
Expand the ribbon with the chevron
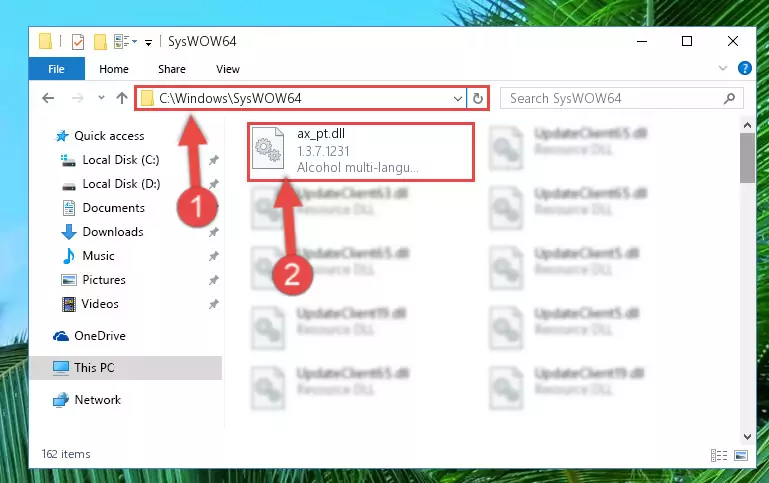[x=722, y=68]
